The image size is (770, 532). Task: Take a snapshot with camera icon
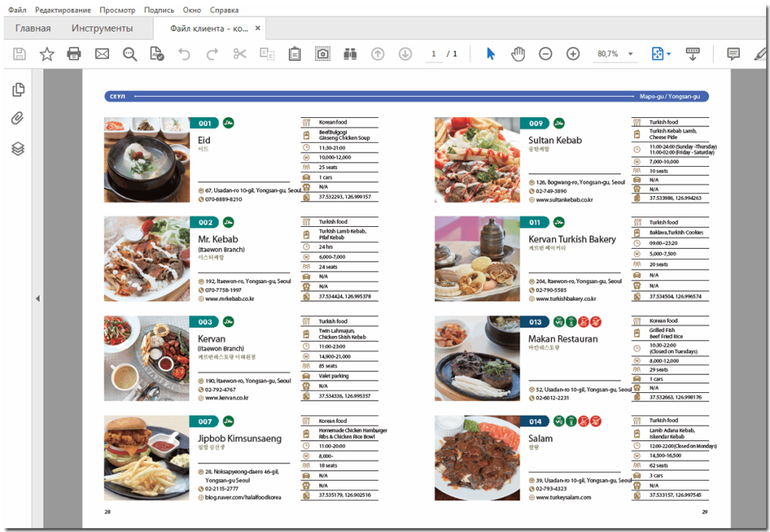[x=322, y=54]
